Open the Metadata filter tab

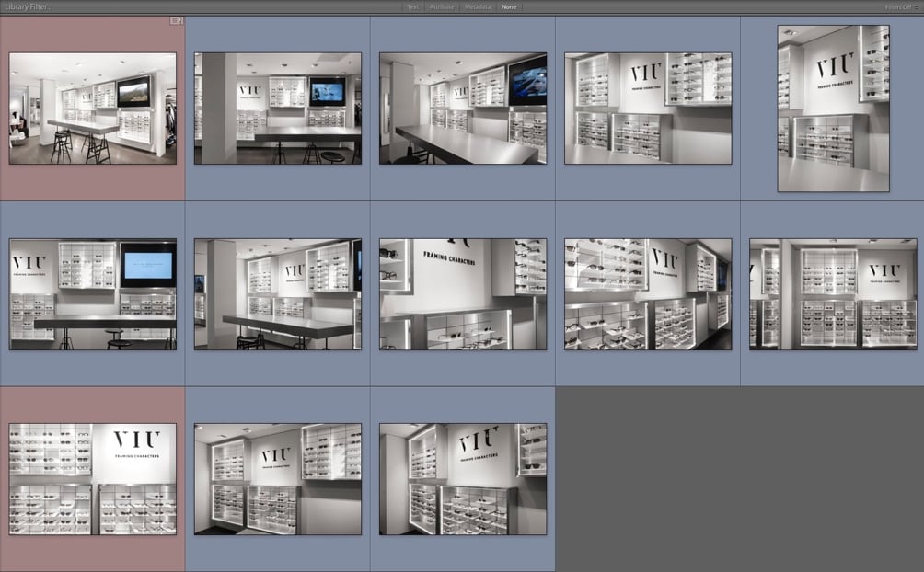click(x=478, y=7)
